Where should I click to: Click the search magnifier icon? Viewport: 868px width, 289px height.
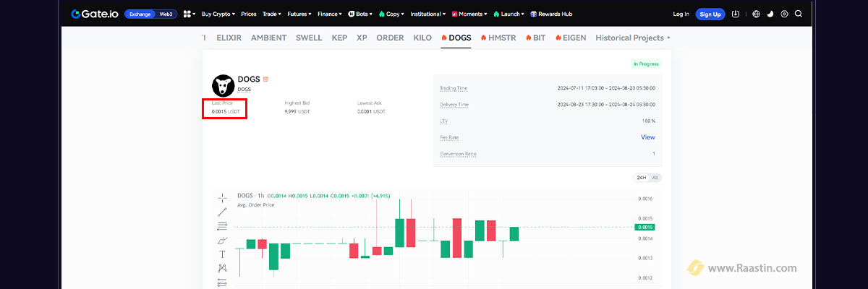799,14
